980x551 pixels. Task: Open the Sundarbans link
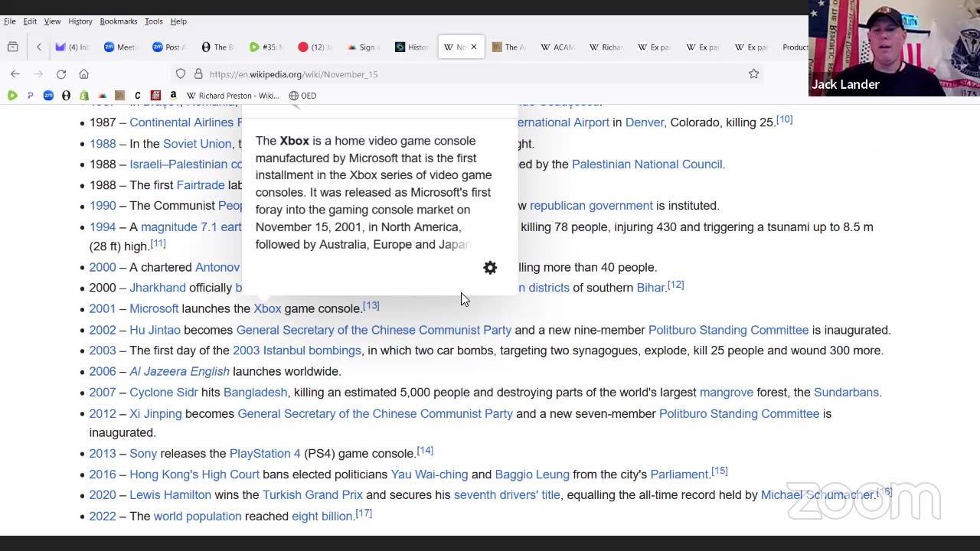pyautogui.click(x=846, y=392)
